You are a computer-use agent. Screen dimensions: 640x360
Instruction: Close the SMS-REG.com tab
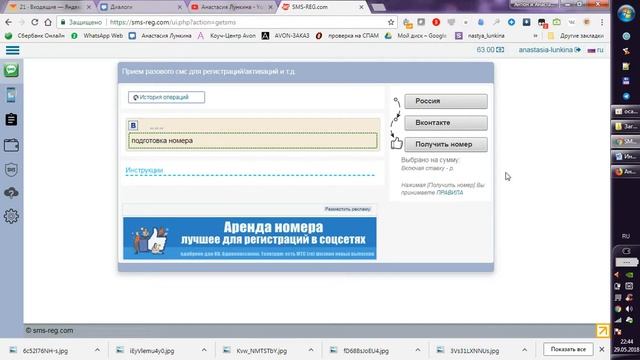pos(361,7)
